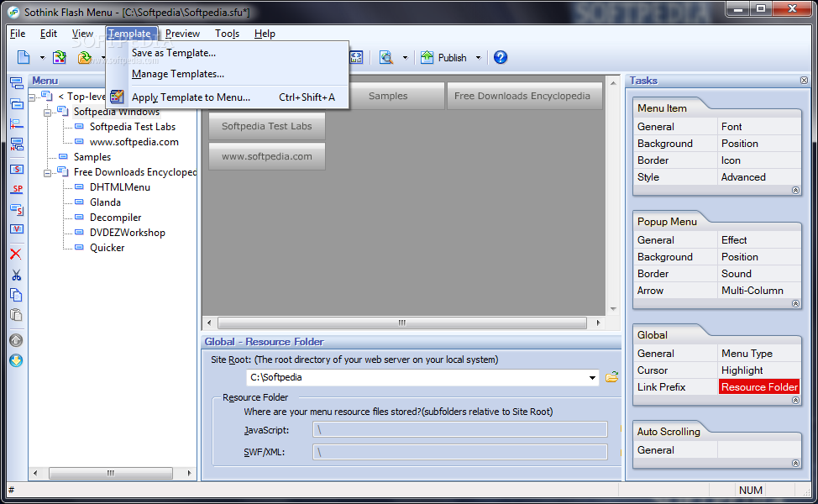Collapse the Menu Item task group
The image size is (818, 504).
coord(795,191)
